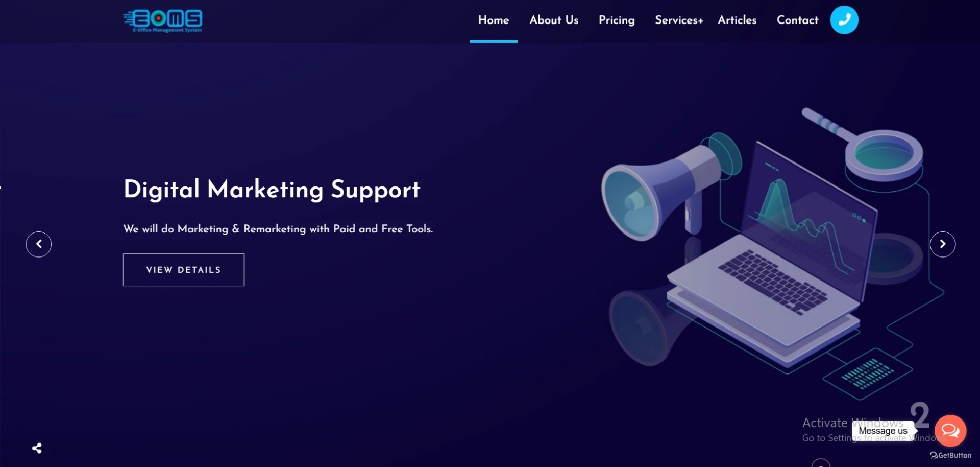This screenshot has height=467, width=980.
Task: Follow the GetButton link
Action: pos(950,455)
